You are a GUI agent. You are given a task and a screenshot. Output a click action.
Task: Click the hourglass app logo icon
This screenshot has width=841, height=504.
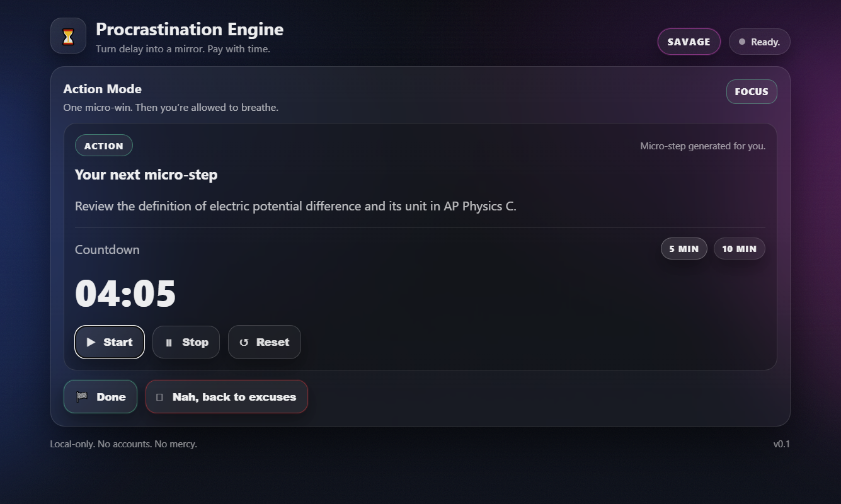pos(68,36)
